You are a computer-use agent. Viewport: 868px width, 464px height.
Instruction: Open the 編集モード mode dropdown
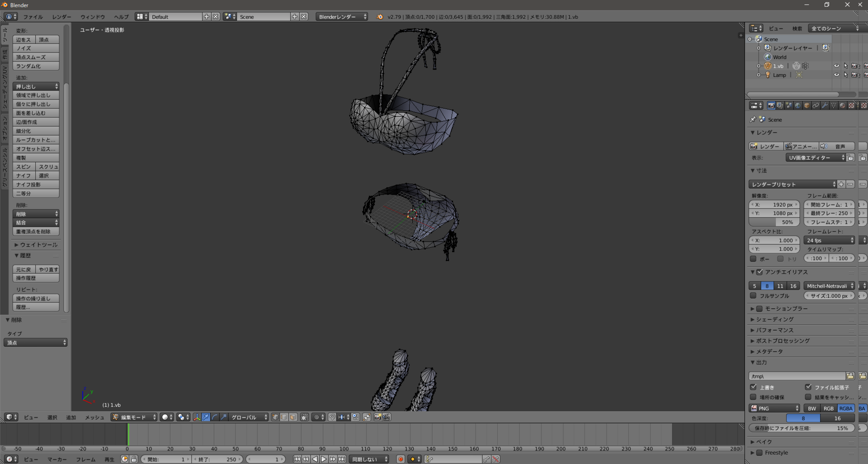click(x=134, y=417)
